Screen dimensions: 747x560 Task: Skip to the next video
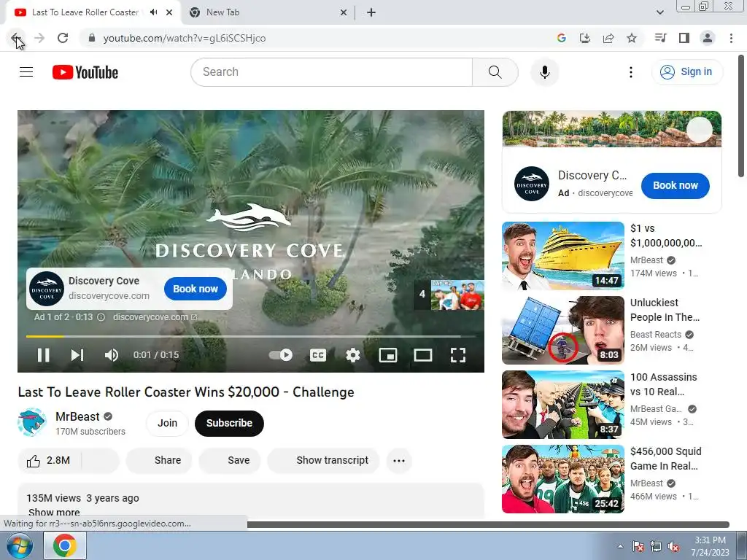(x=77, y=355)
